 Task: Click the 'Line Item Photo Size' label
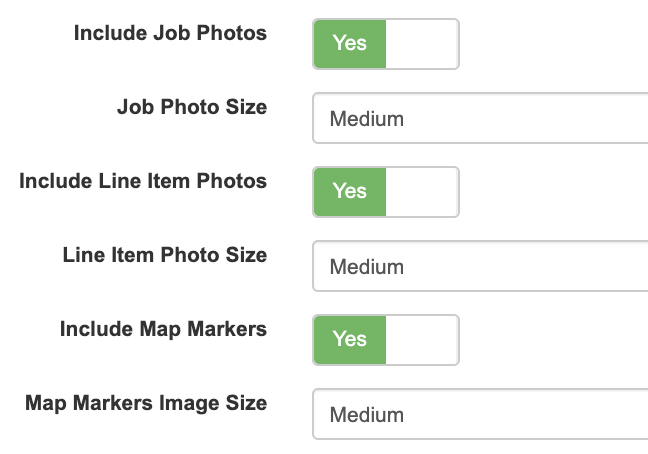165,254
